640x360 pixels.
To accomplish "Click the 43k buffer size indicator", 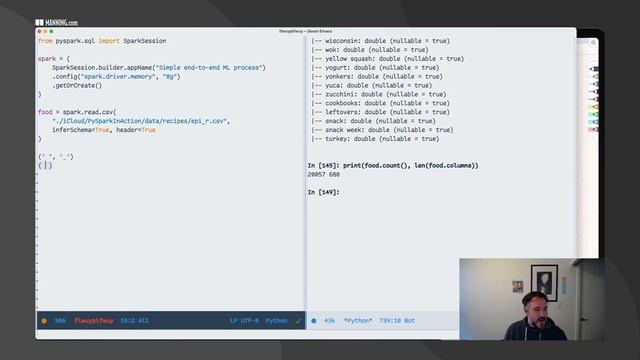I will [329, 321].
